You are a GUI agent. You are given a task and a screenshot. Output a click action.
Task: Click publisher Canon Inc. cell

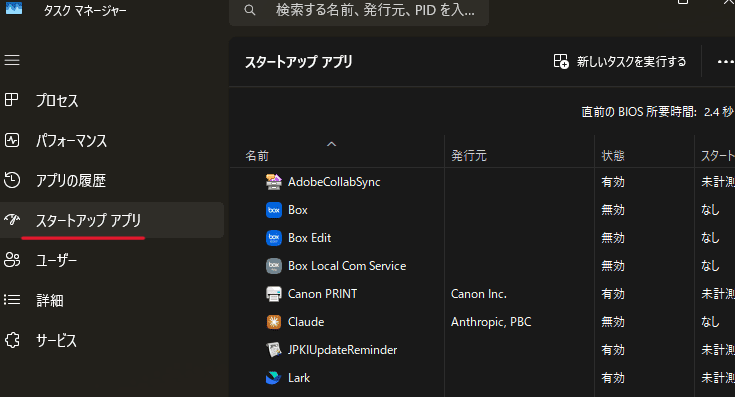(x=479, y=294)
